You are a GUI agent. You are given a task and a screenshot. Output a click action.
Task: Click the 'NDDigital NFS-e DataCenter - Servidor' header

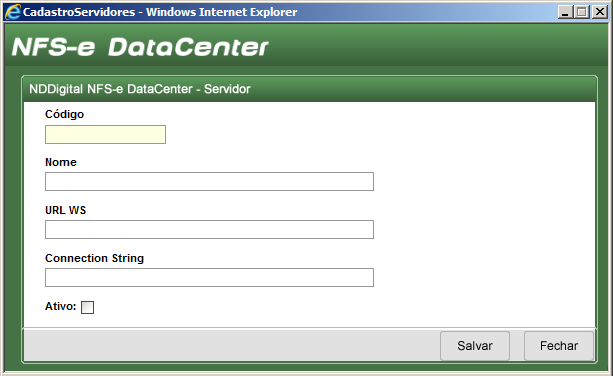click(140, 89)
